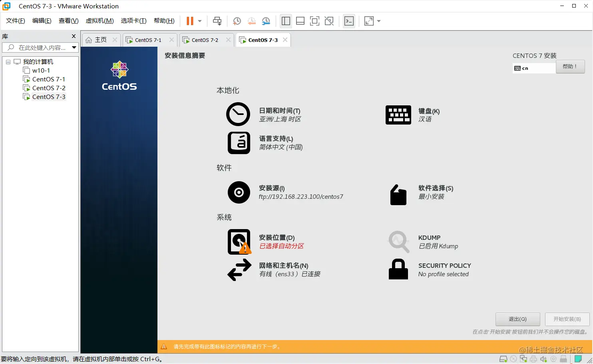The width and height of the screenshot is (593, 364).
Task: Revert the VM to its previous snapshot
Action: click(x=251, y=21)
